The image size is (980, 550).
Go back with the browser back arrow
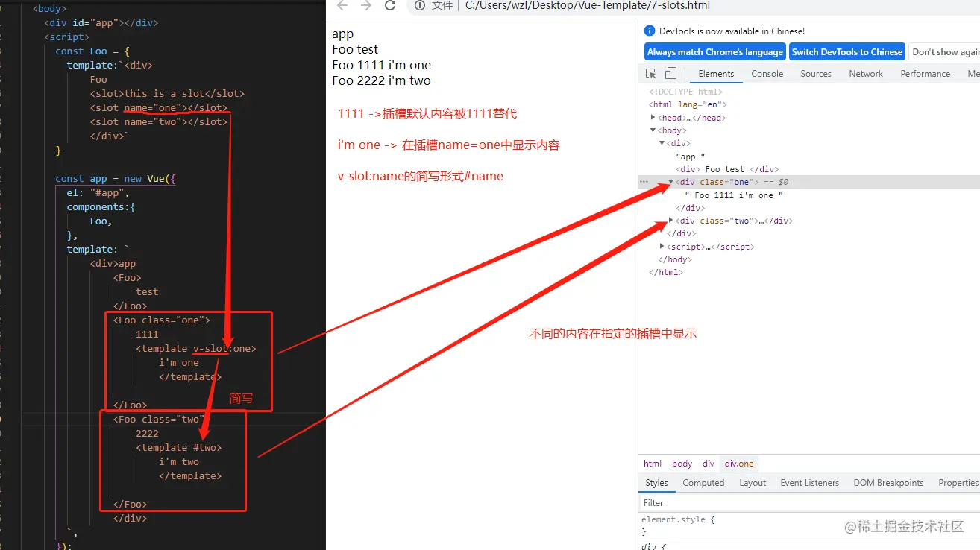click(x=342, y=5)
